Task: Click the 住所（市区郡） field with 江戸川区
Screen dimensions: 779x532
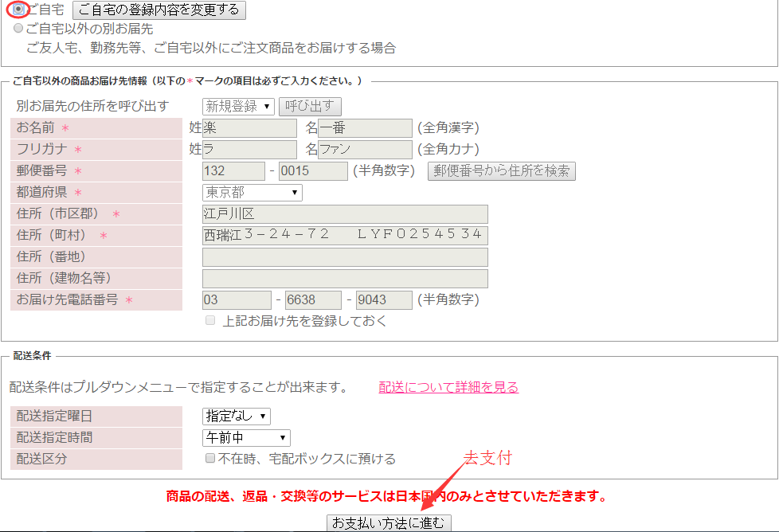Action: (x=345, y=214)
